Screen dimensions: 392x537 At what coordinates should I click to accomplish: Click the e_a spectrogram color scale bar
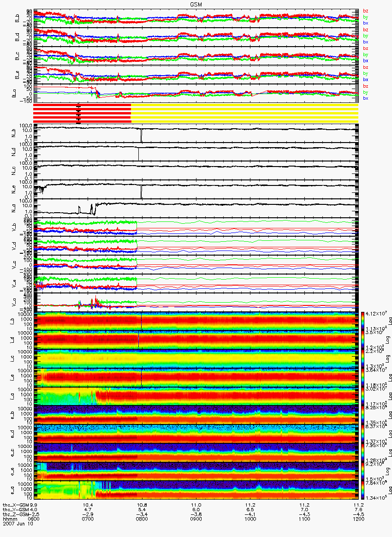362,491
